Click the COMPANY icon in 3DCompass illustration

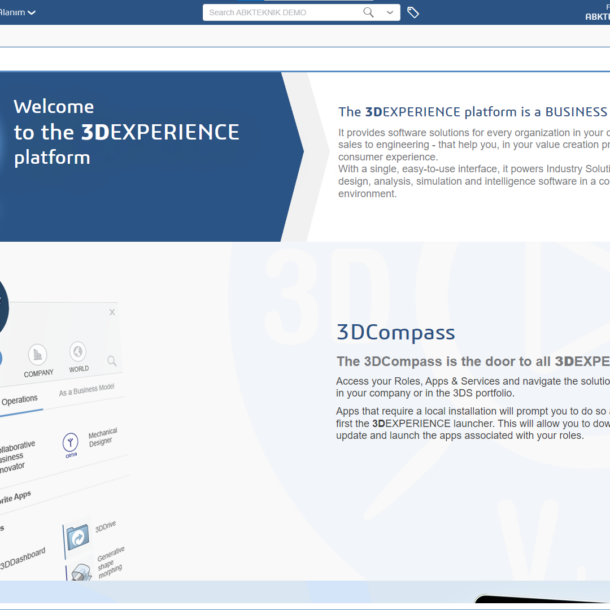37,354
